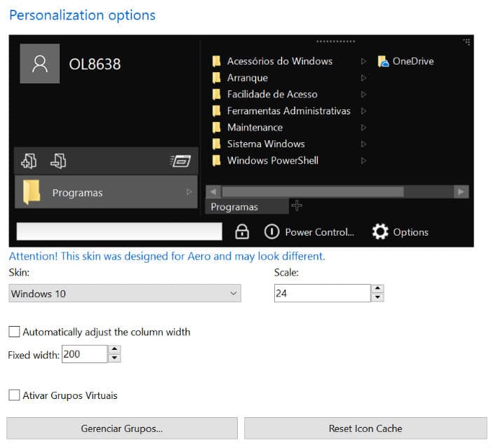Select the Programas tab below the scrollbar

[247, 207]
